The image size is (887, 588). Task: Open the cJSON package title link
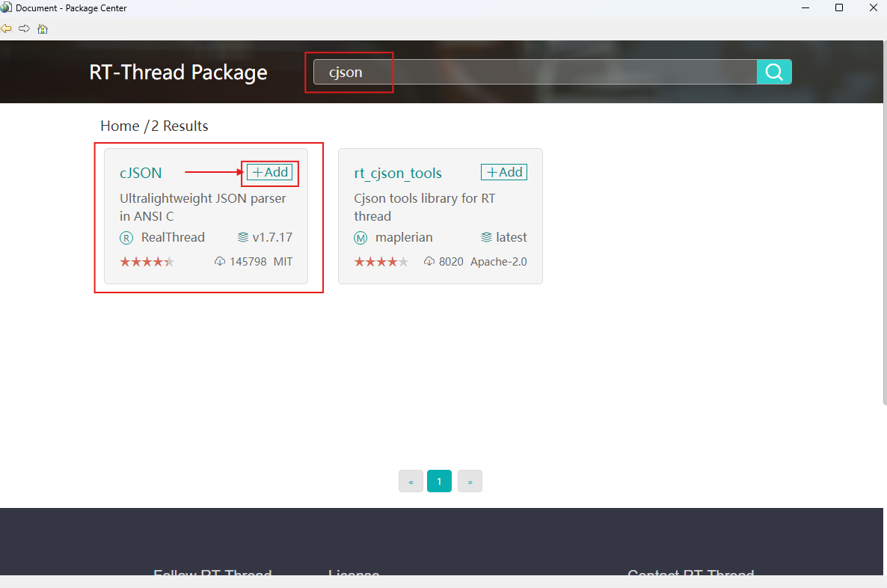click(x=141, y=173)
